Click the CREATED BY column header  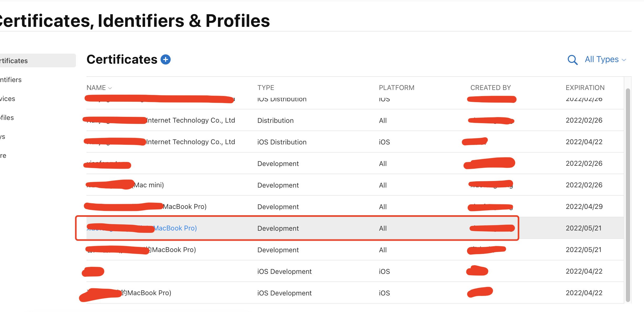point(490,88)
